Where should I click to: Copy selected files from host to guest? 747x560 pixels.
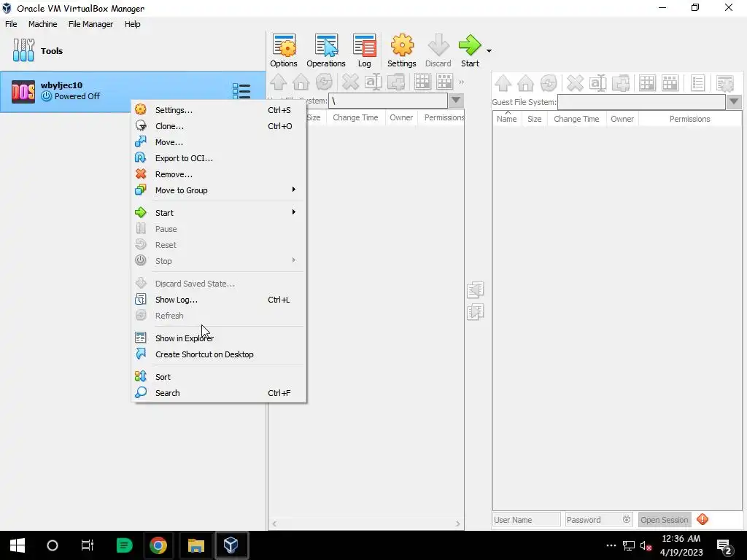(x=476, y=312)
